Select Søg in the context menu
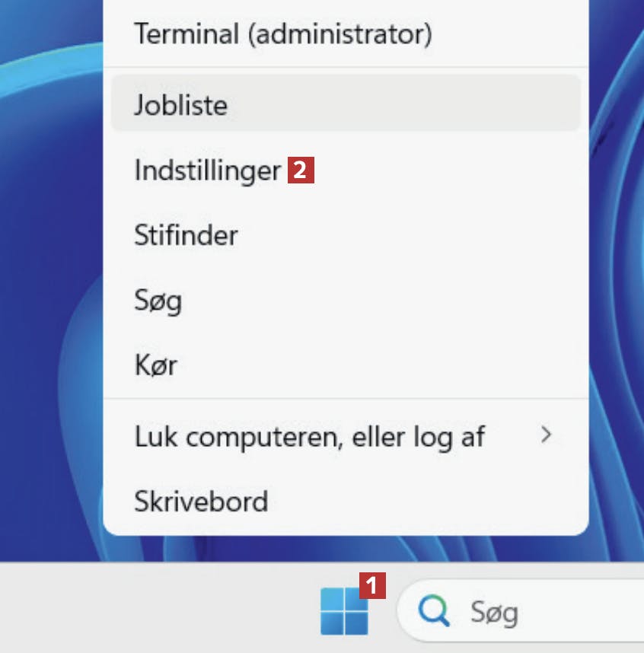Image resolution: width=644 pixels, height=653 pixels. 346,301
